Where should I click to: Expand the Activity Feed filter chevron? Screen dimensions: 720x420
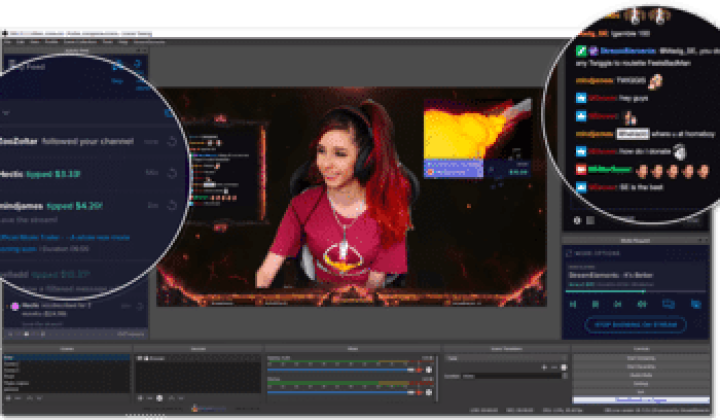(6, 113)
